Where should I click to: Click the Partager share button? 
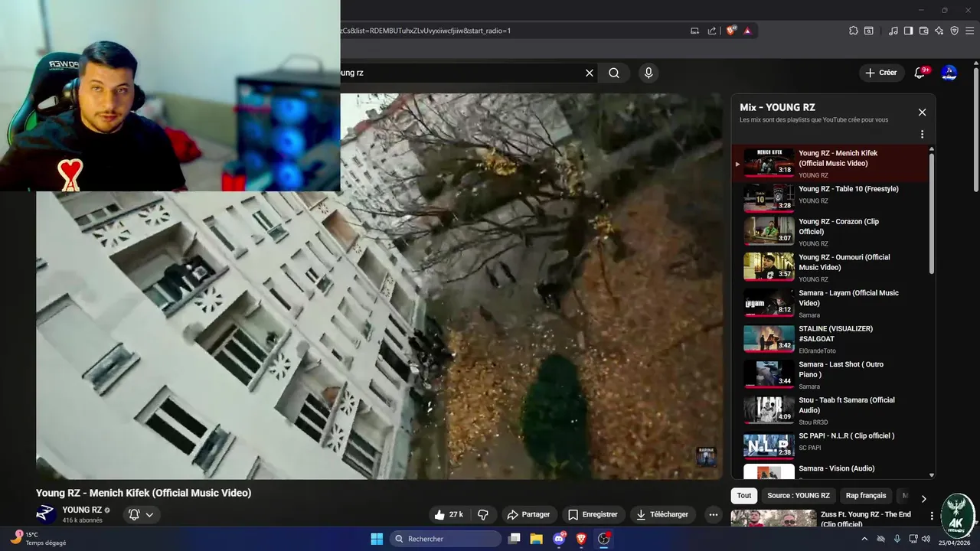[529, 514]
